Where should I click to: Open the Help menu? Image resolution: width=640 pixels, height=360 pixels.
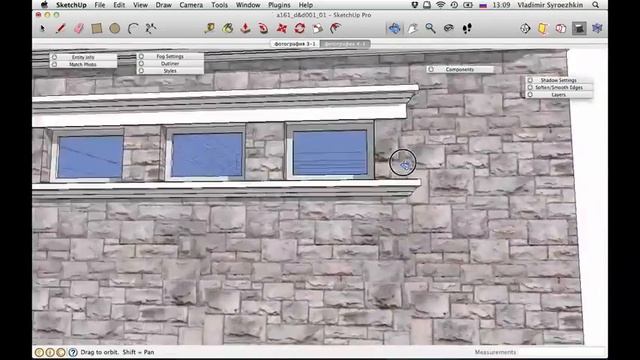305,5
